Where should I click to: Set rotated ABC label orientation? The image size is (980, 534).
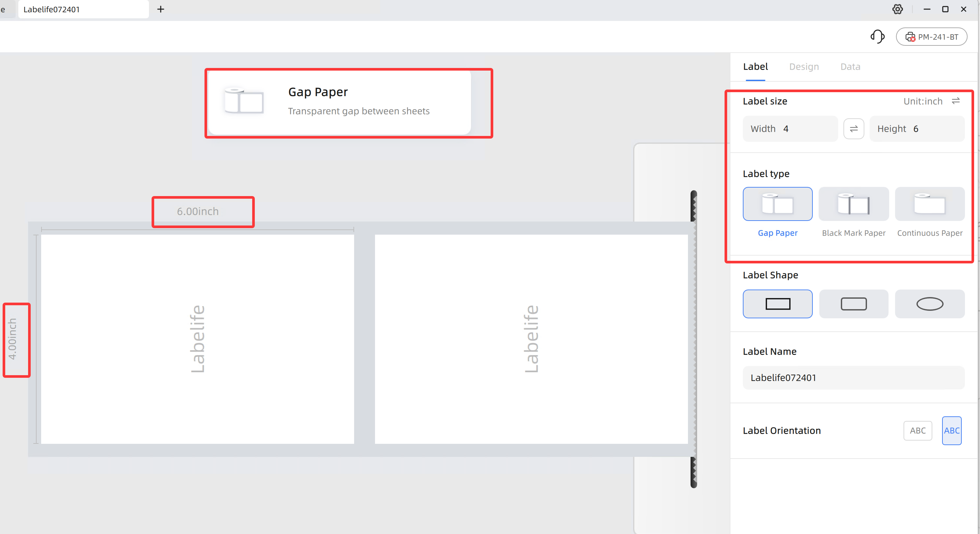point(952,430)
